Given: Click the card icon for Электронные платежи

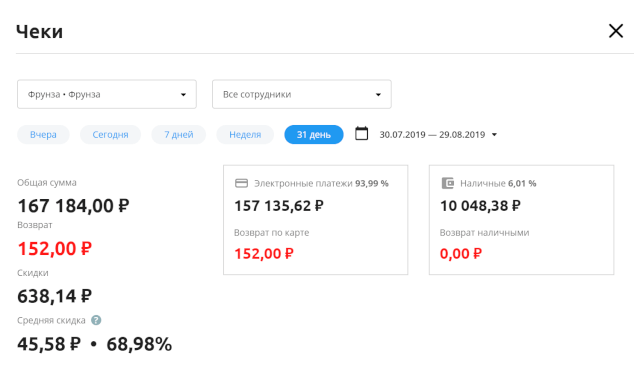Looking at the screenshot, I should click(241, 183).
